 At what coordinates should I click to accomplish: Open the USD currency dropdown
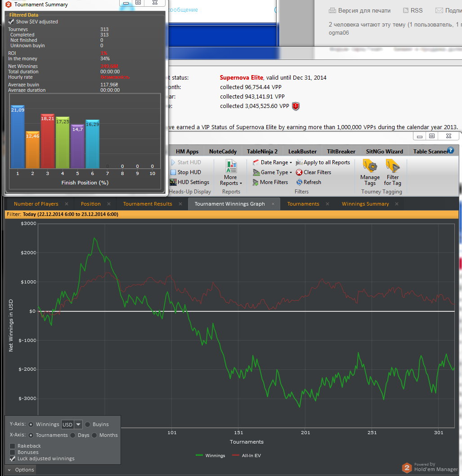[x=78, y=424]
